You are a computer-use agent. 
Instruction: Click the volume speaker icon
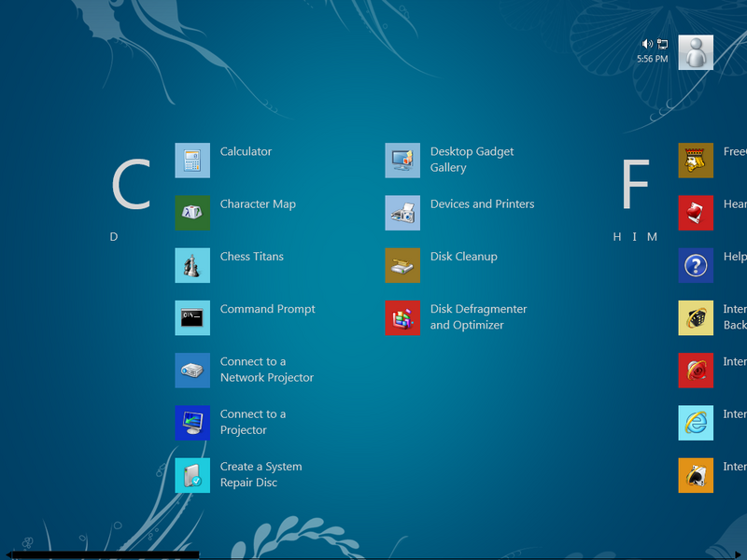pyautogui.click(x=647, y=44)
